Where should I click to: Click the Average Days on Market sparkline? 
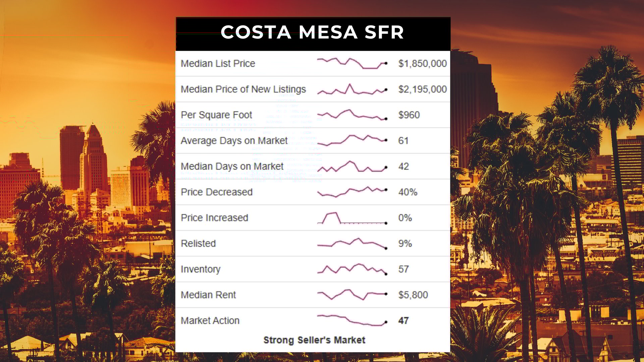[x=352, y=140]
